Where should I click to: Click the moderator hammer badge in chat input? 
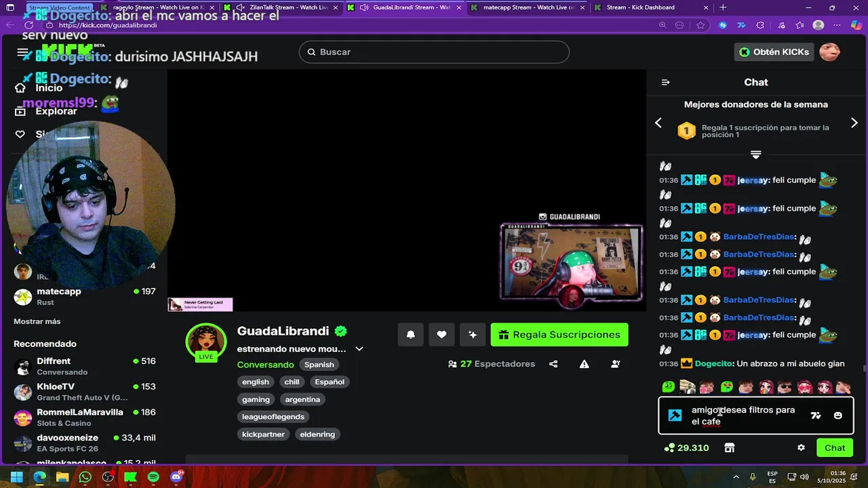[675, 415]
